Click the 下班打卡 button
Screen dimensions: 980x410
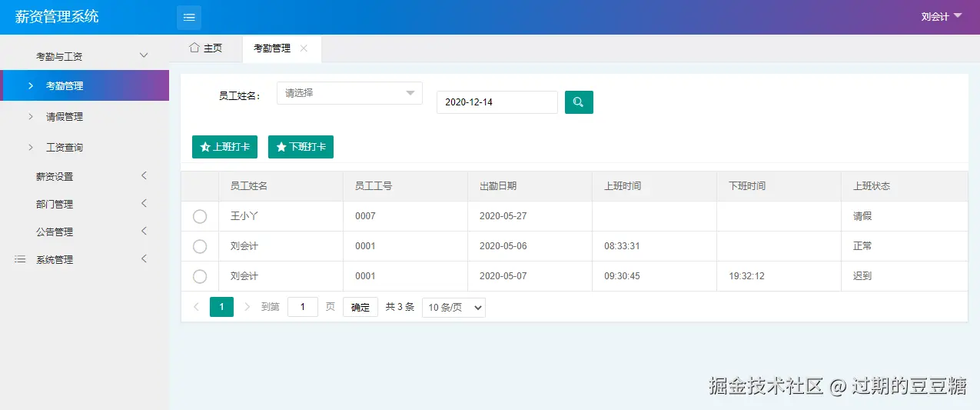[x=301, y=147]
